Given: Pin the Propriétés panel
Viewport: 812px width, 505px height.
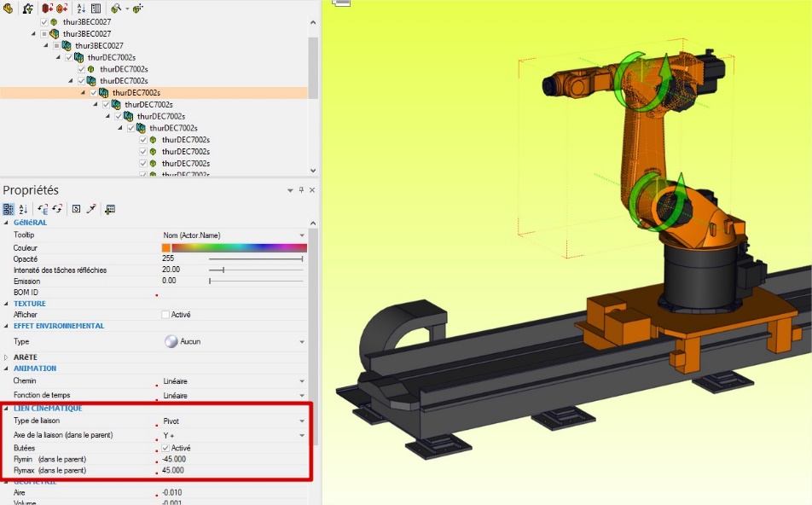Looking at the screenshot, I should coord(301,190).
